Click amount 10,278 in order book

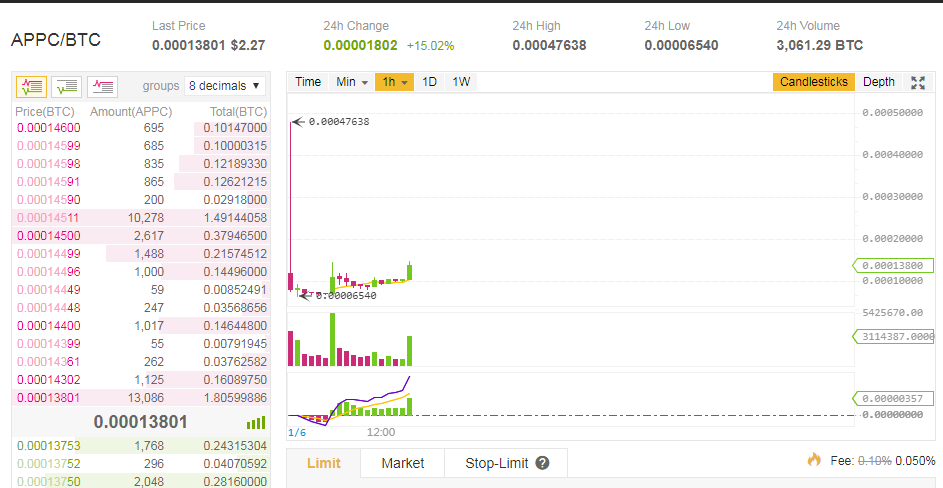point(146,218)
